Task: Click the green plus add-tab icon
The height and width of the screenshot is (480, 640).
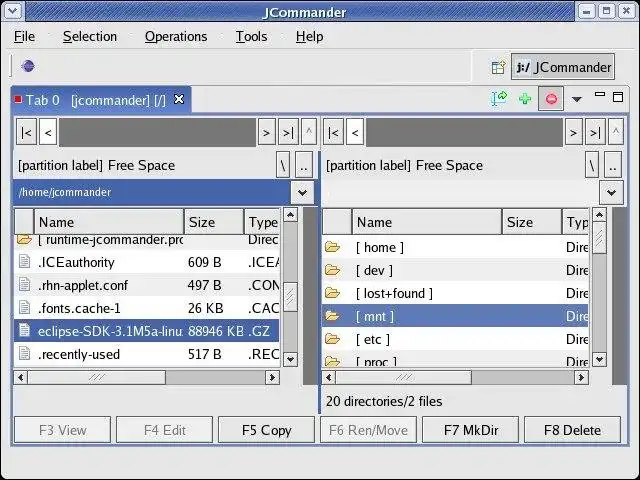Action: (x=525, y=99)
